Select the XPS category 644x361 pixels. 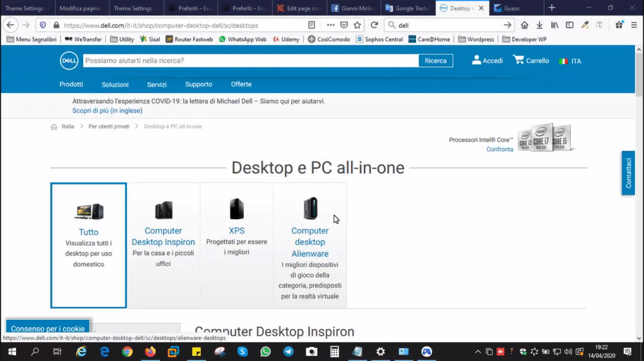pos(236,246)
